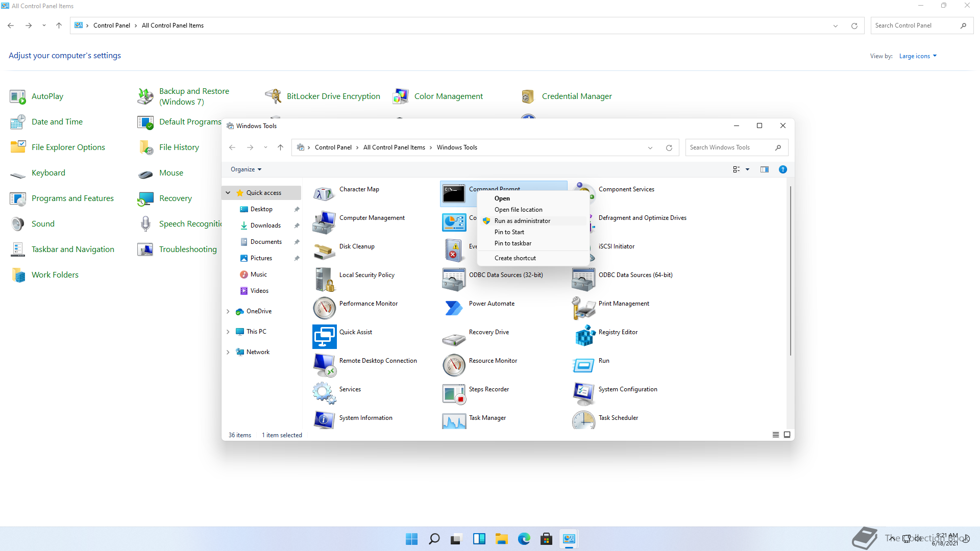980x551 pixels.
Task: Select Pin to taskbar
Action: pyautogui.click(x=533, y=243)
